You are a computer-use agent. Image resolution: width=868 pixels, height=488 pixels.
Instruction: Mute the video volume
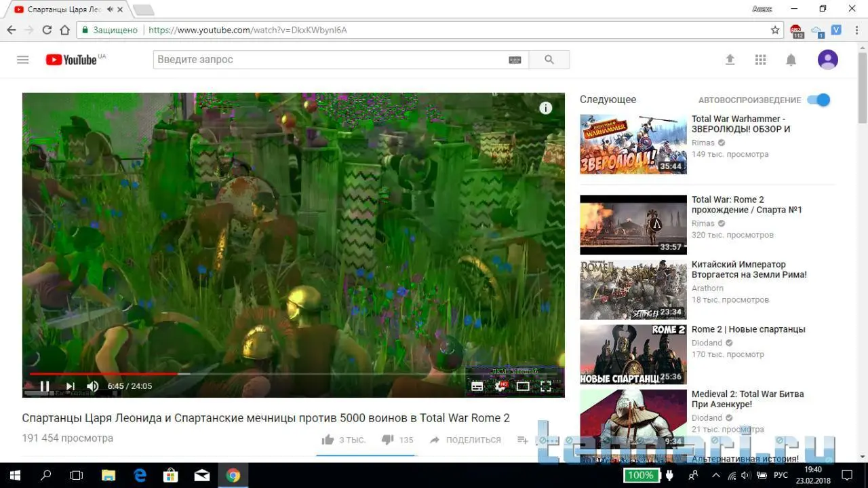[93, 386]
